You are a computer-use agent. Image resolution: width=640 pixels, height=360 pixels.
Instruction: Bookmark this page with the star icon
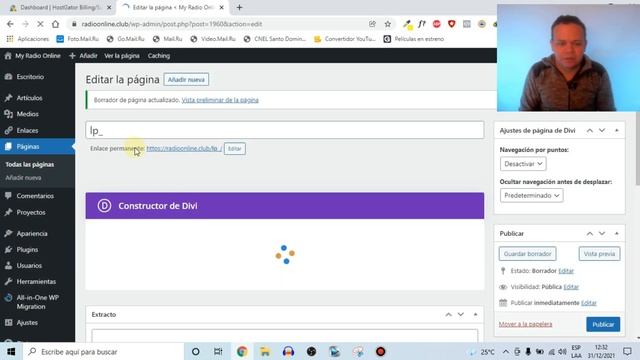[388, 24]
